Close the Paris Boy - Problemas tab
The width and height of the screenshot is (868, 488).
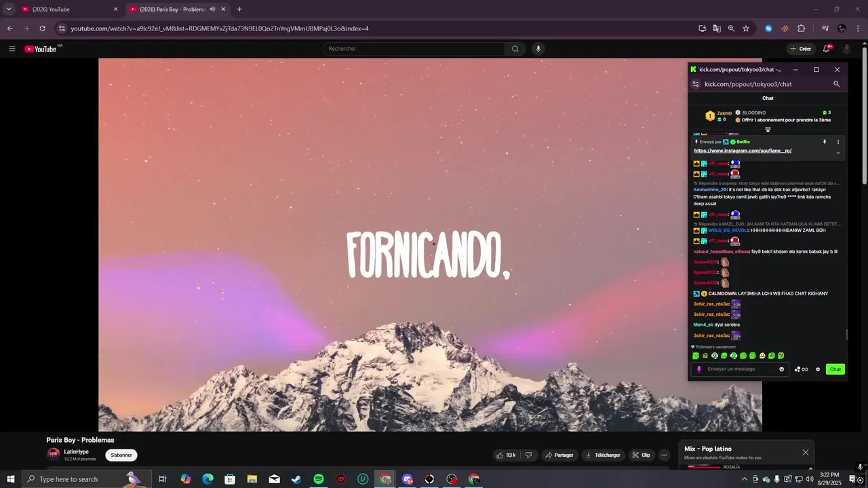tap(223, 9)
